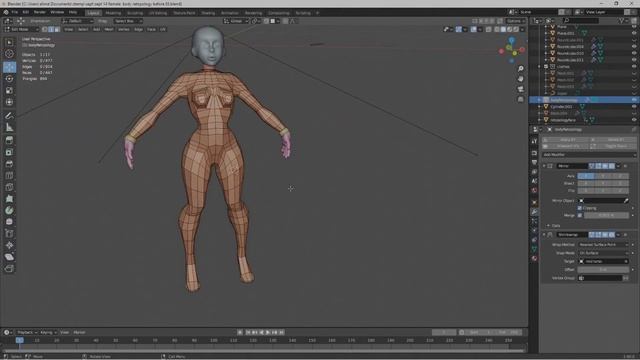Open the Object properties tab icon
640x360 pixels.
[x=534, y=202]
